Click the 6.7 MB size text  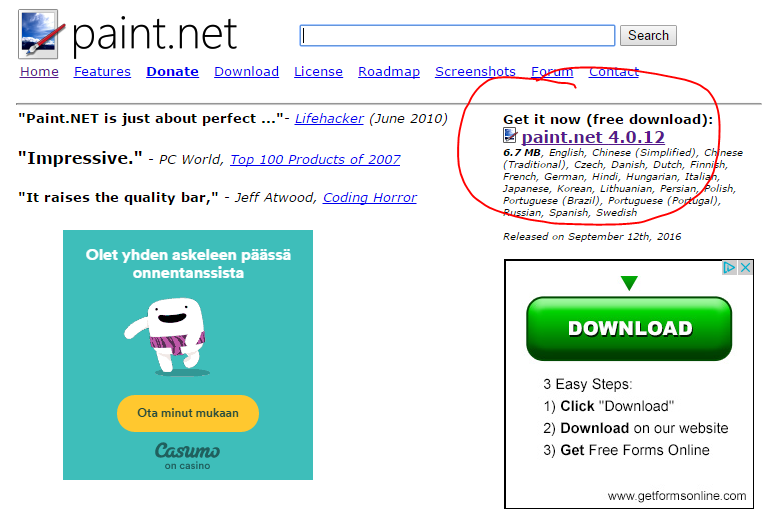click(521, 153)
